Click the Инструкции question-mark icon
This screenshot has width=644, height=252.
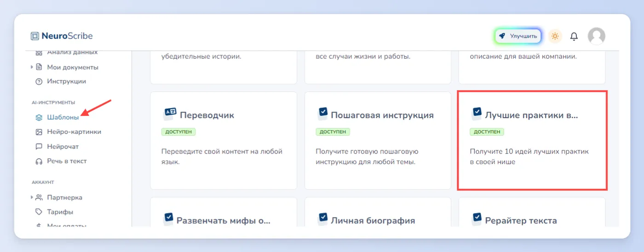point(39,81)
